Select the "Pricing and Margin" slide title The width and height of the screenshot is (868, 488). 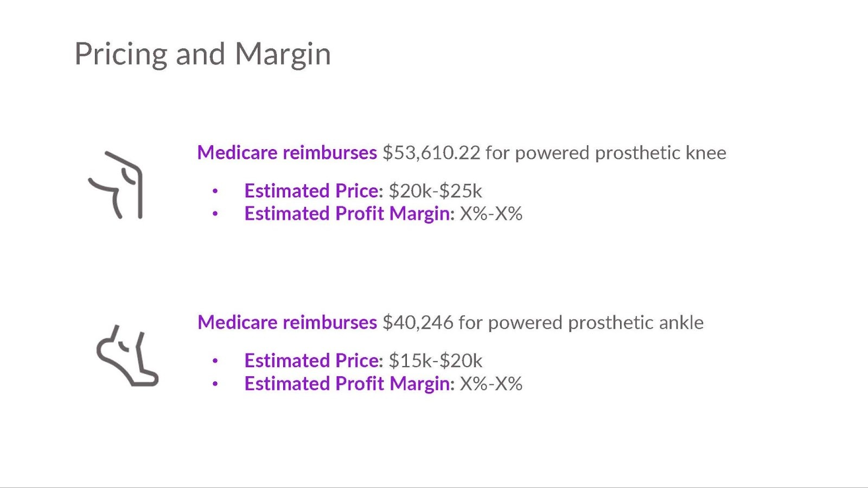(x=202, y=54)
